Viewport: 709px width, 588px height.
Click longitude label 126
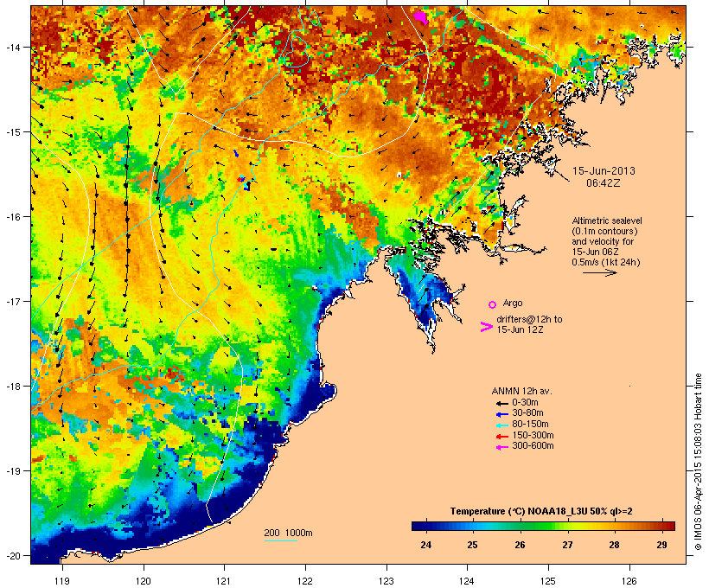click(x=629, y=581)
